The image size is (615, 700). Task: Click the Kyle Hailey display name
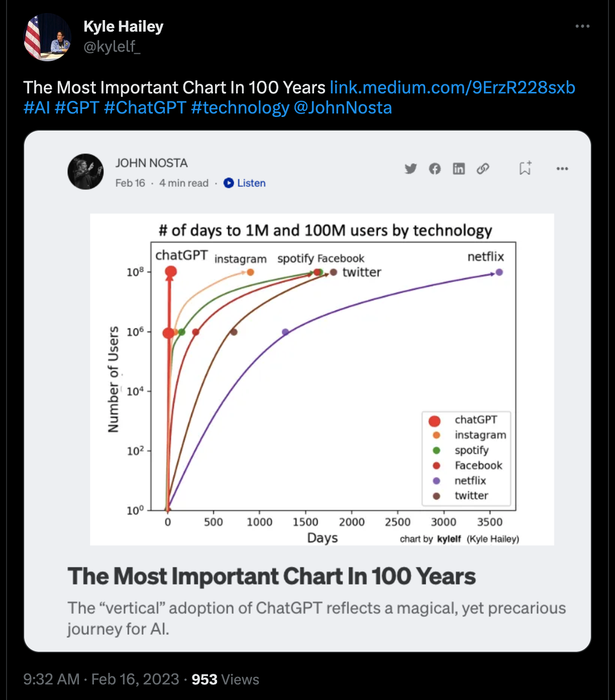click(124, 26)
